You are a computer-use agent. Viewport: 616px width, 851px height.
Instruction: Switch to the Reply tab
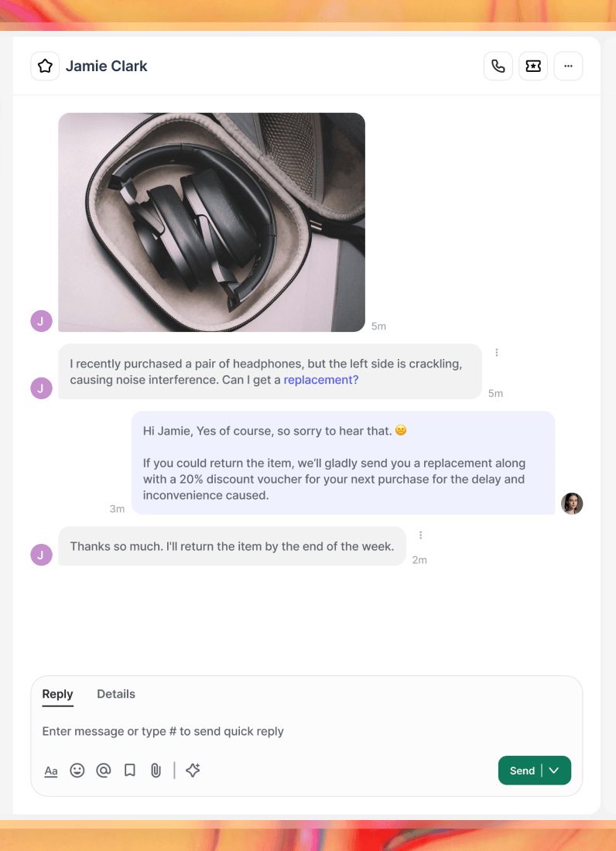(x=57, y=694)
